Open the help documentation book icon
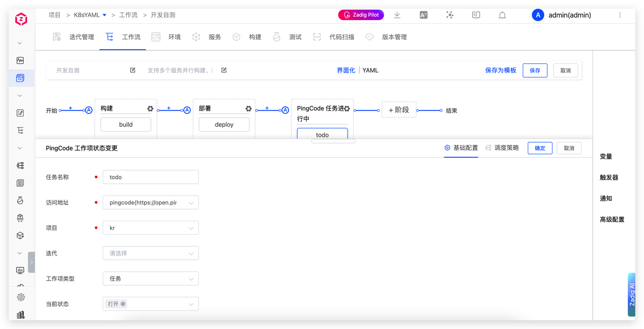 [x=476, y=15]
